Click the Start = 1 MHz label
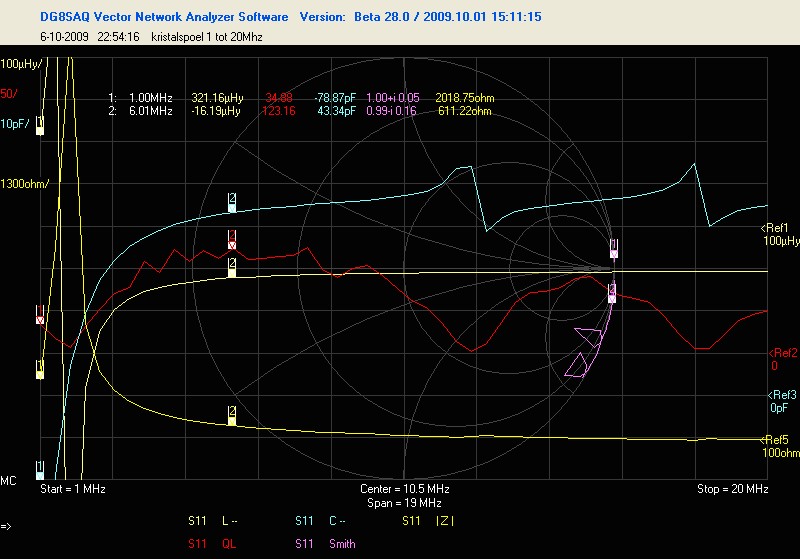 point(73,489)
